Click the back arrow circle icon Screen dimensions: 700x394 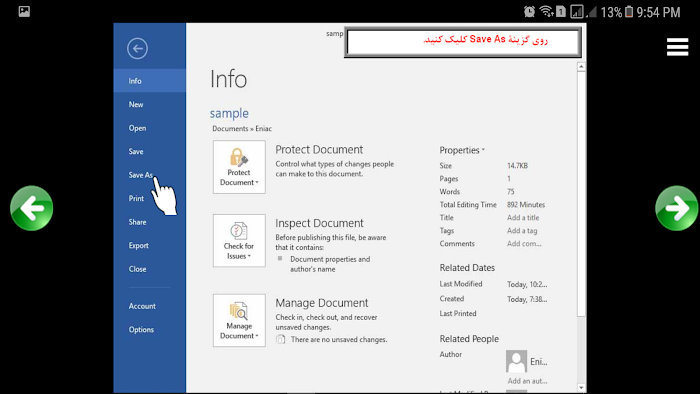(137, 49)
